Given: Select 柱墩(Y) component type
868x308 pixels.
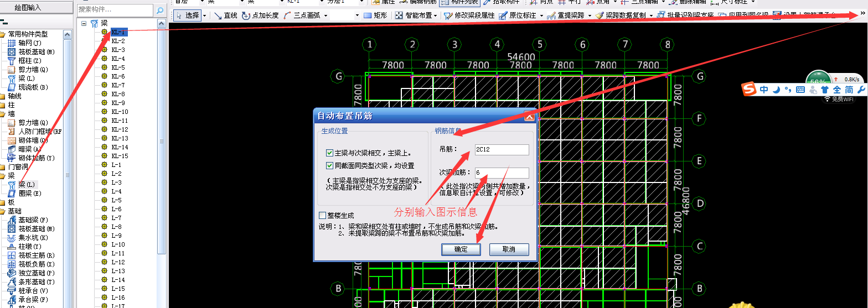Looking at the screenshot, I should (25, 247).
